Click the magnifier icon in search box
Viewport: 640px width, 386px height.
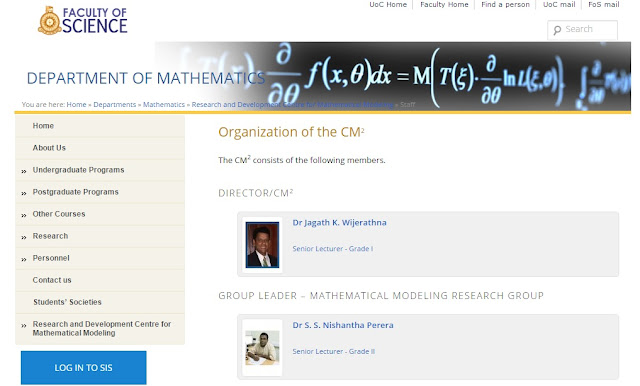557,30
